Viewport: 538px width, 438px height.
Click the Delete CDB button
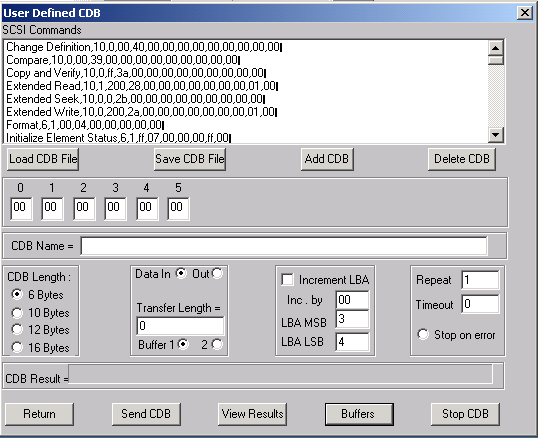click(x=462, y=159)
